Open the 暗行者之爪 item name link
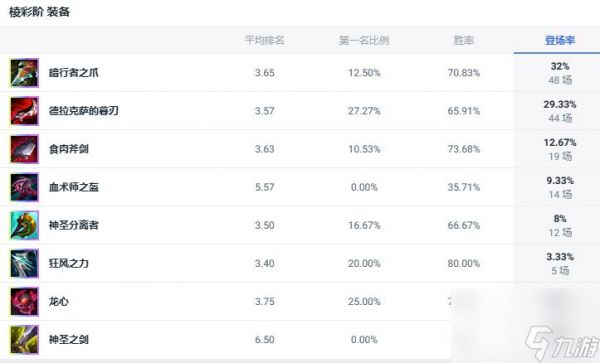The width and height of the screenshot is (600, 363). (x=74, y=73)
